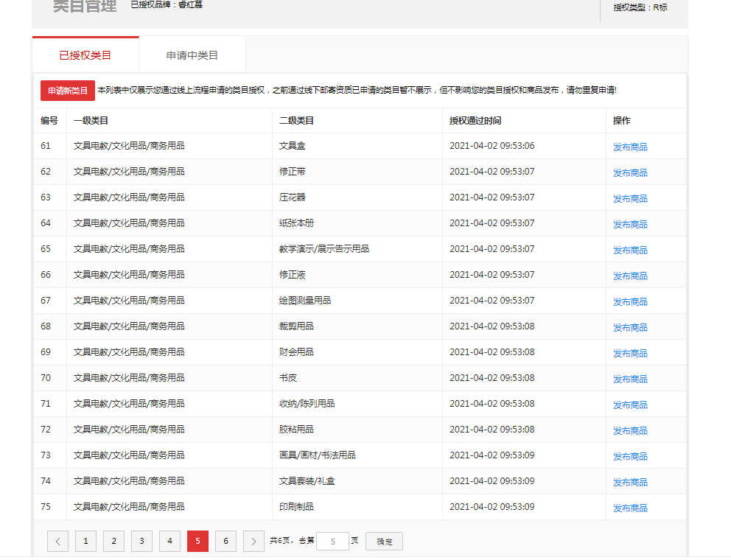Viewport: 731px width, 560px height.
Task: Click 发布商品 link for 文具盒 row
Action: coord(630,147)
